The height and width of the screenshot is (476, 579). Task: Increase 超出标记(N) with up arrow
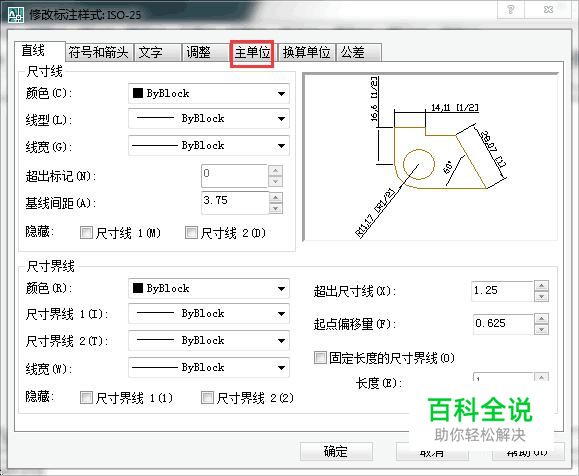pos(275,170)
